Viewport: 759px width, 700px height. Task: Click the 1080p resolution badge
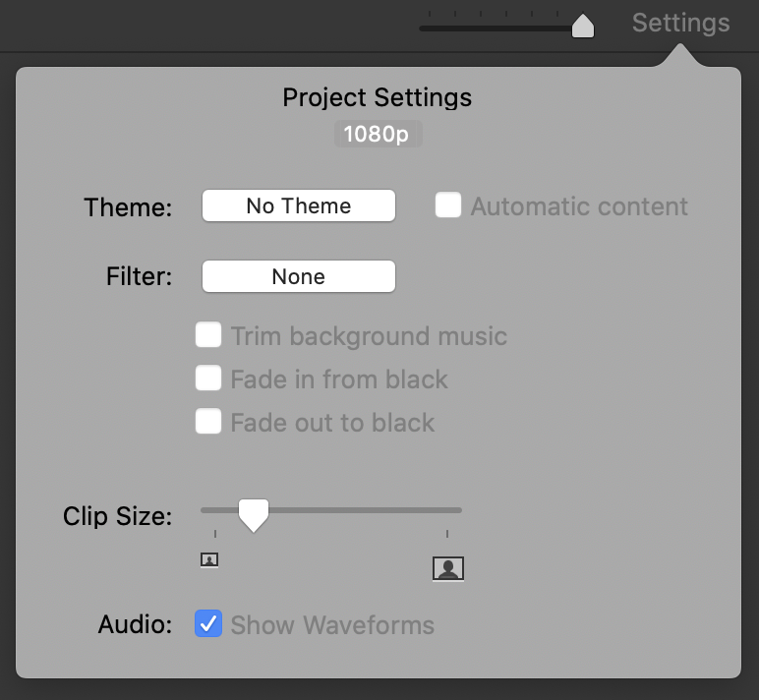[x=378, y=135]
